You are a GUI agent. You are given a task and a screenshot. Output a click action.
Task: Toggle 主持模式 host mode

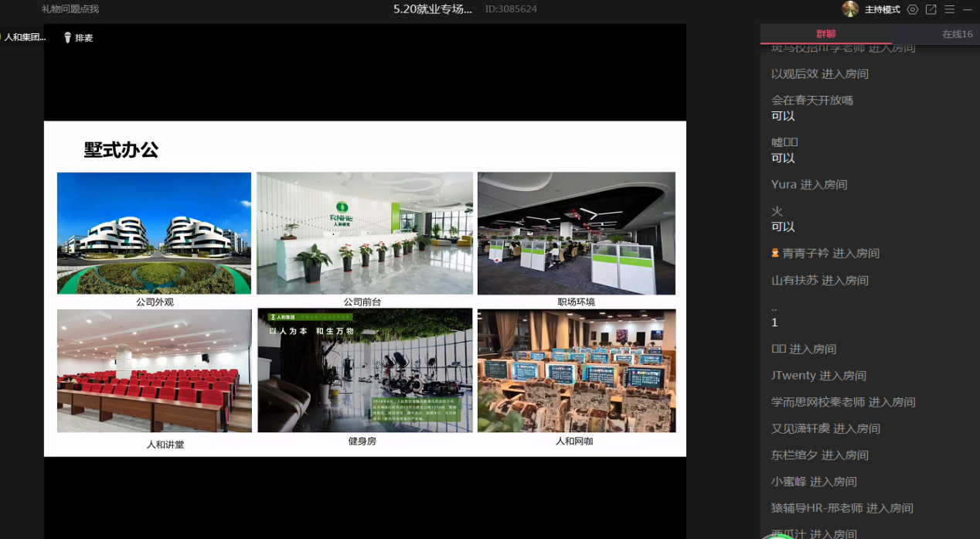882,9
